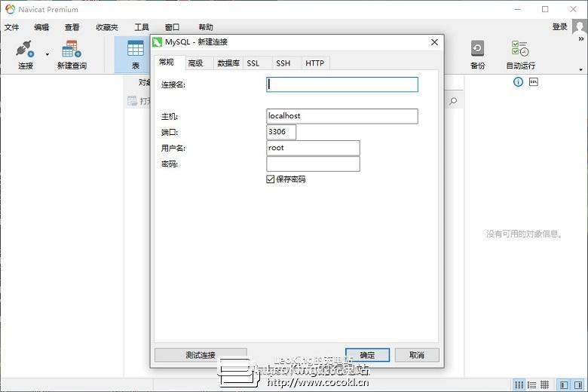Close the MySQL new connection dialog
Image resolution: width=588 pixels, height=392 pixels.
tap(434, 42)
